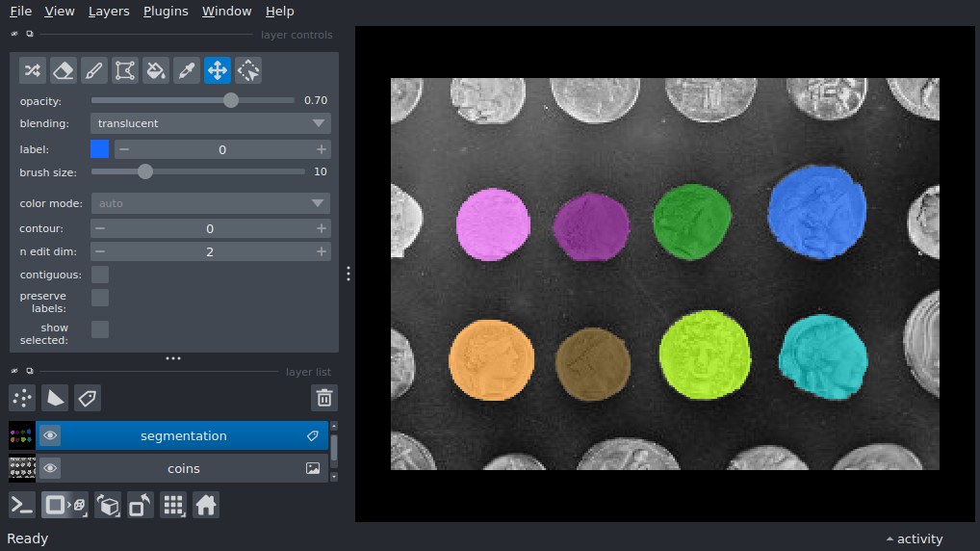
Task: Click the three-dot panel splitter handle
Action: tap(173, 358)
